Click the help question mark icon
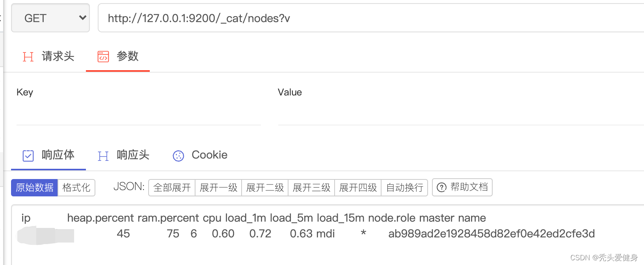The height and width of the screenshot is (265, 644). [x=442, y=187]
